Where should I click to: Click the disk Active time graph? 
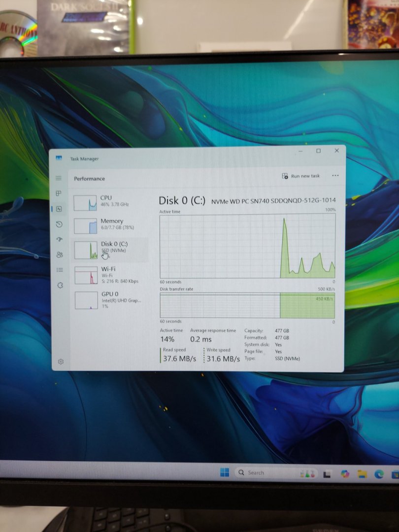(247, 245)
